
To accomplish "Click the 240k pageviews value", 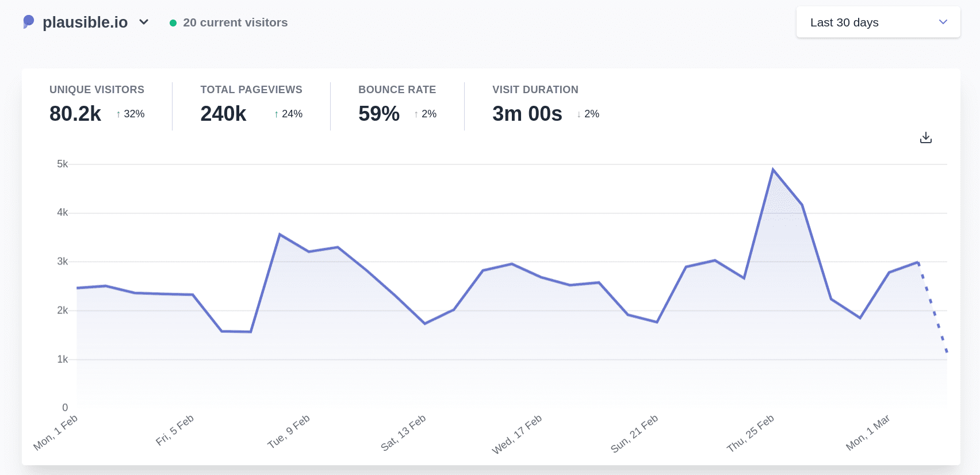I will pos(223,114).
